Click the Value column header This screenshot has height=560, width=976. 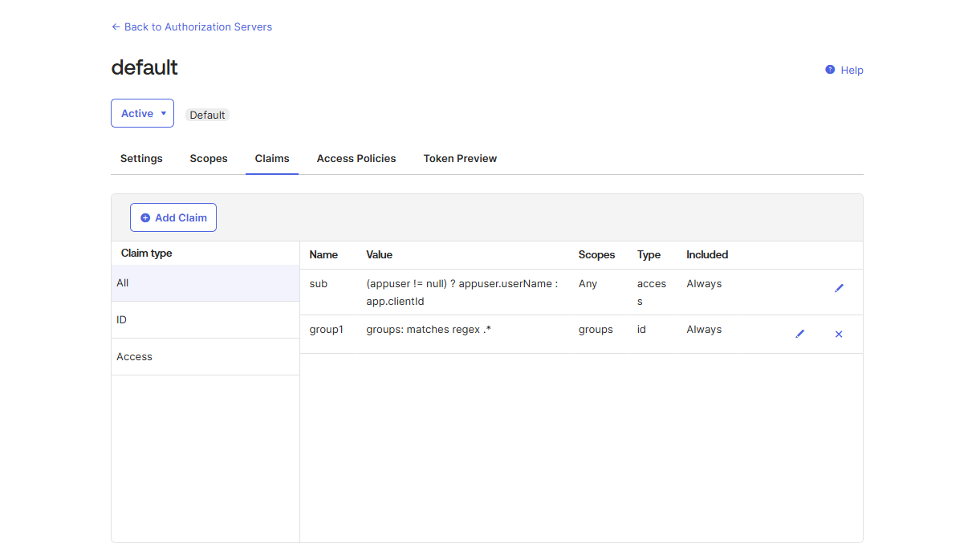click(379, 254)
